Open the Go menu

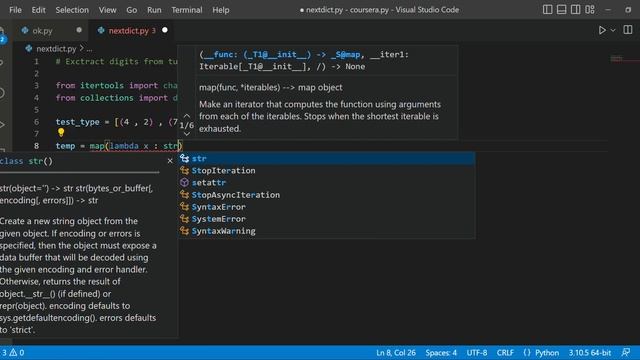[131, 10]
